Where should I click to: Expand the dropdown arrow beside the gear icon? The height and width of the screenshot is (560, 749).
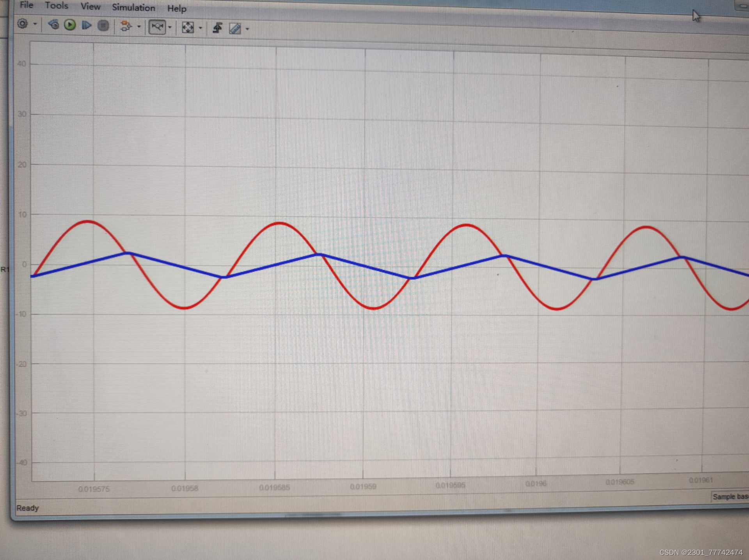(35, 24)
